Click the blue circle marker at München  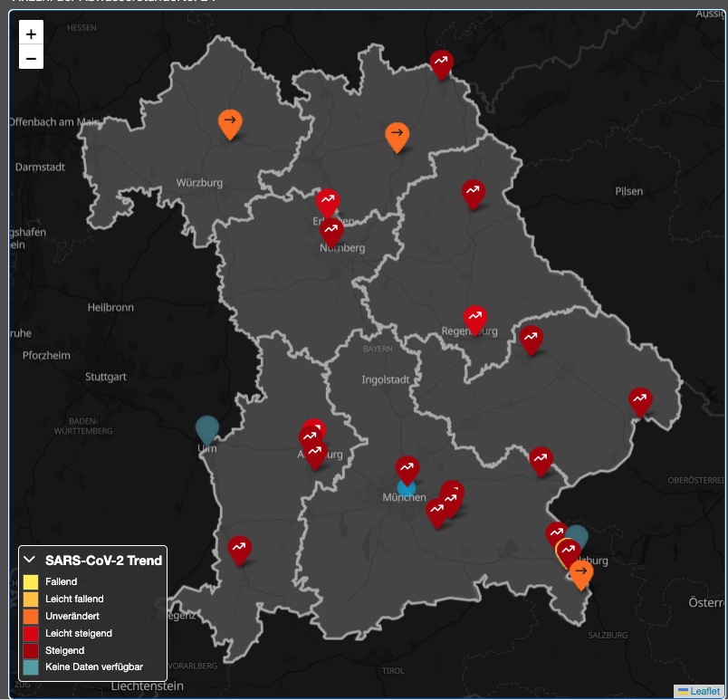407,489
